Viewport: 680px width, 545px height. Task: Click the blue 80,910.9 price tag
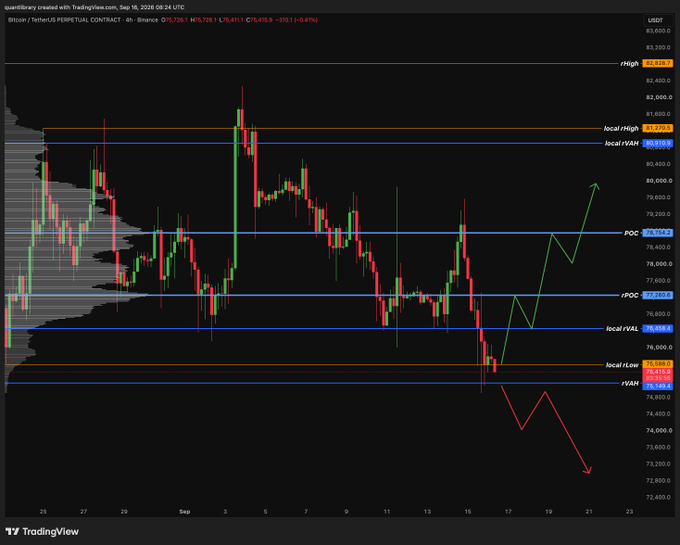(657, 143)
